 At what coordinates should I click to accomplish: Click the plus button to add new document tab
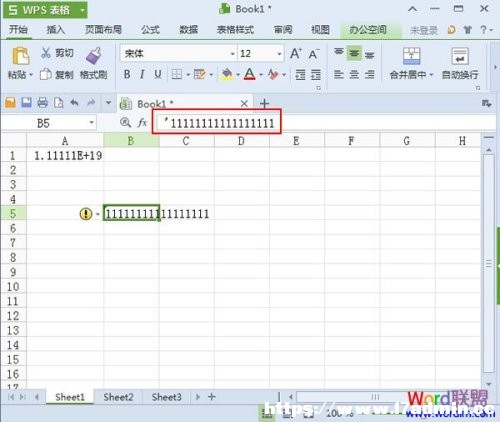(x=264, y=104)
